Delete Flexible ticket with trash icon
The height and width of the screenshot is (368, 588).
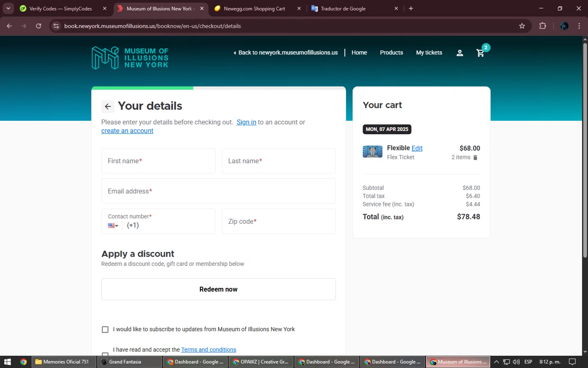[475, 157]
